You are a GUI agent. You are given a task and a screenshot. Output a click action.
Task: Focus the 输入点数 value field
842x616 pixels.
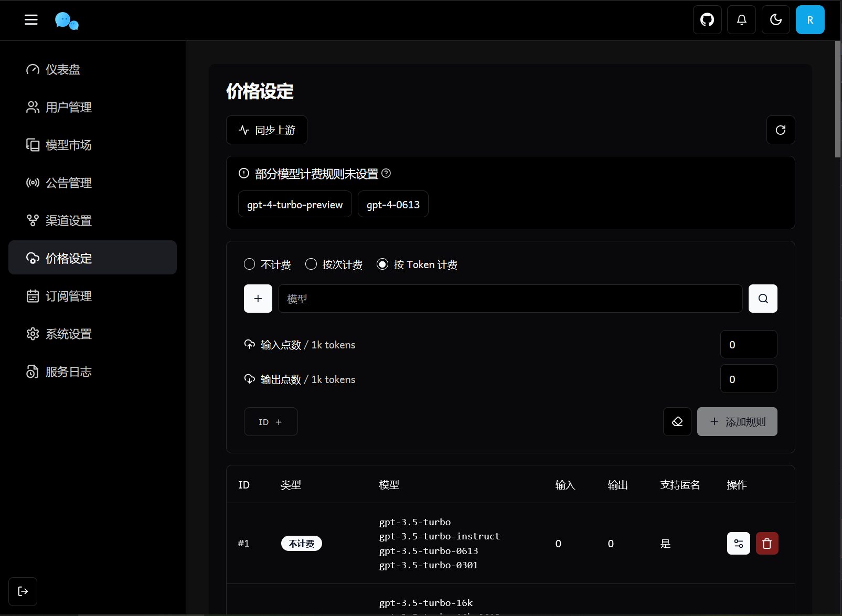(749, 344)
